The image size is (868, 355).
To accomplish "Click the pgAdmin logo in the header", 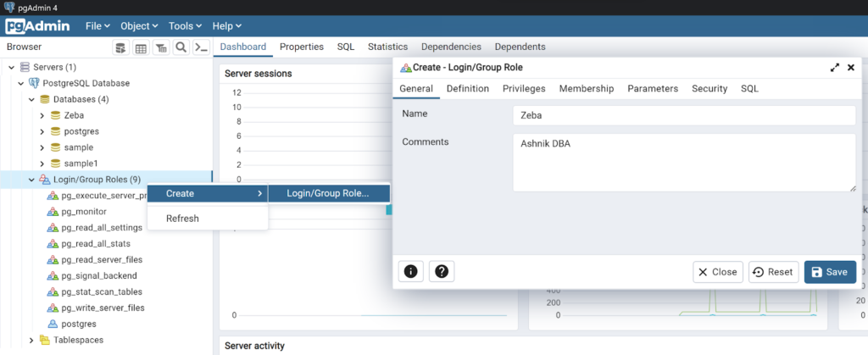I will pyautogui.click(x=37, y=26).
